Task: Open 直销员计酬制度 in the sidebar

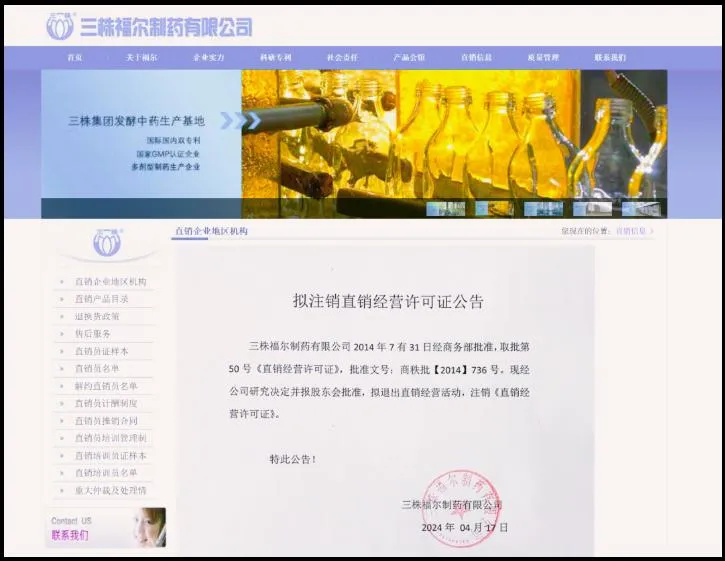Action: point(104,403)
